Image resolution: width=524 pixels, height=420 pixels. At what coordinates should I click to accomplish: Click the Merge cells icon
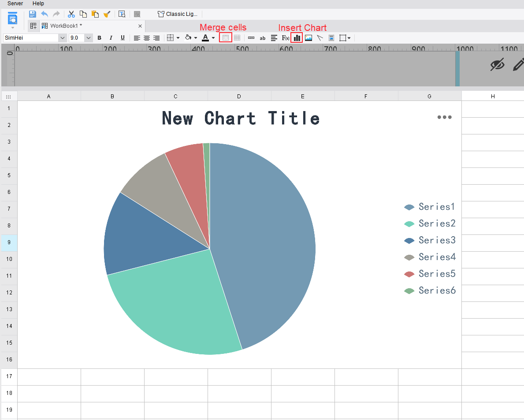[226, 38]
